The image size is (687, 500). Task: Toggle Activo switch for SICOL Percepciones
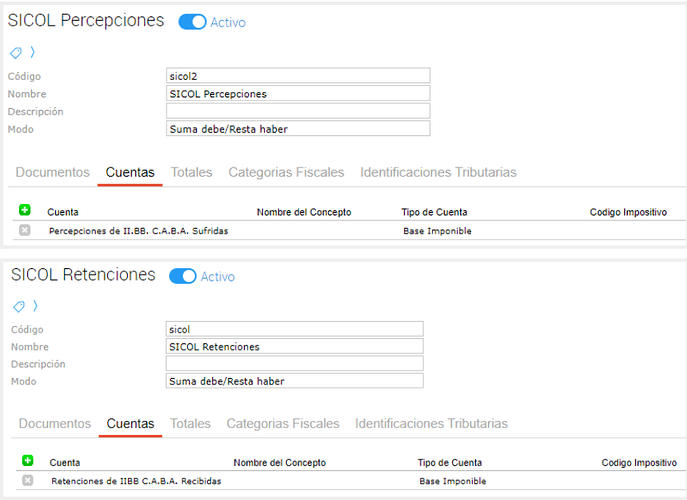[x=192, y=22]
